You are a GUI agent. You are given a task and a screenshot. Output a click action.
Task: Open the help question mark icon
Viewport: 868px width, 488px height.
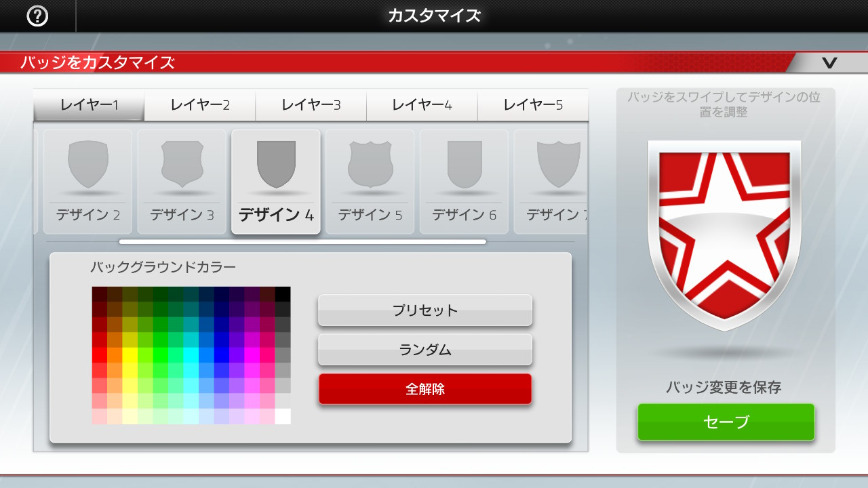point(37,16)
